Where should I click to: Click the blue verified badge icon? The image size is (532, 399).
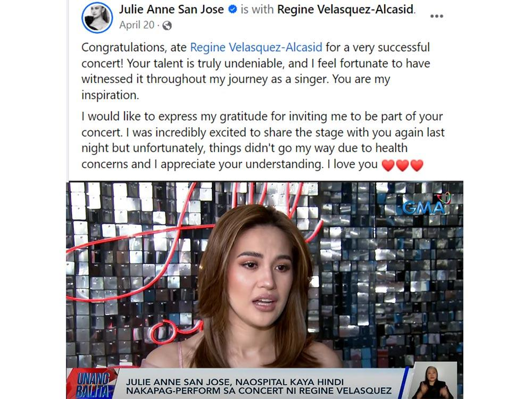pyautogui.click(x=232, y=10)
